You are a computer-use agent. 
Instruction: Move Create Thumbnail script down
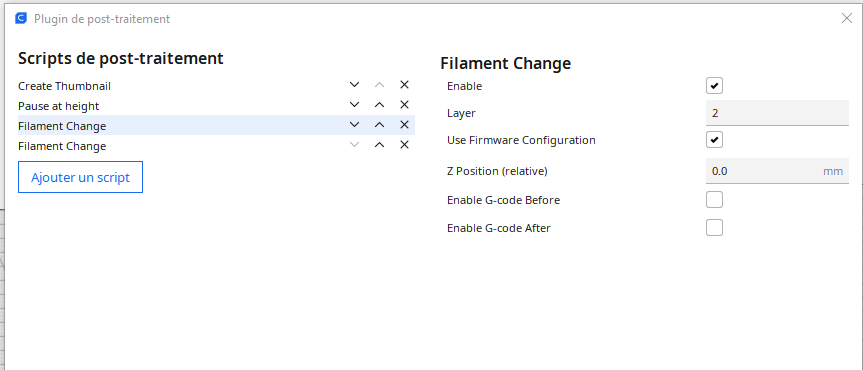[354, 85]
